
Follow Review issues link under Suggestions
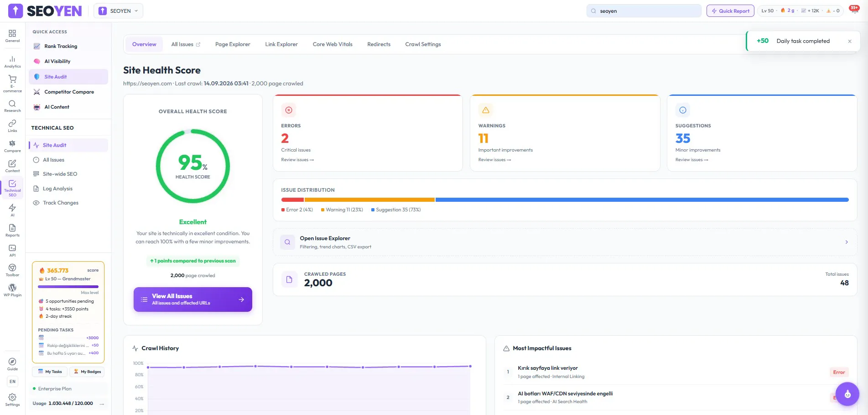pyautogui.click(x=691, y=160)
